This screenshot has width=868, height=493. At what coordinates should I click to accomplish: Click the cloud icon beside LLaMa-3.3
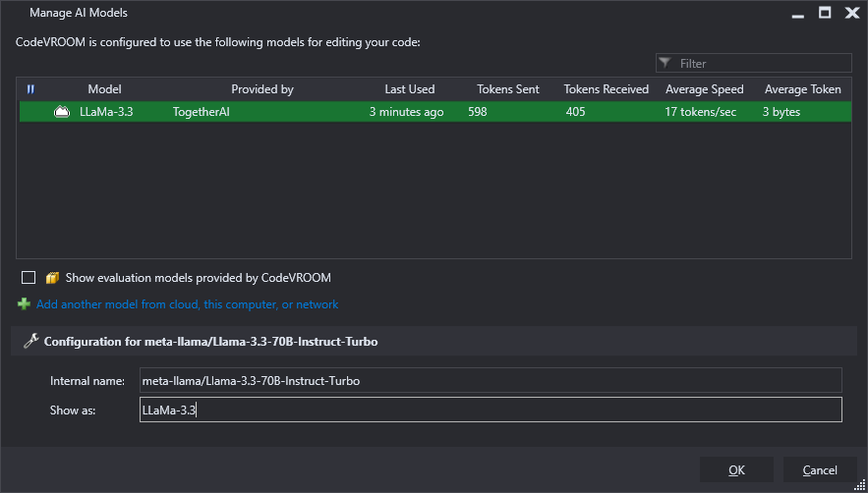[62, 112]
